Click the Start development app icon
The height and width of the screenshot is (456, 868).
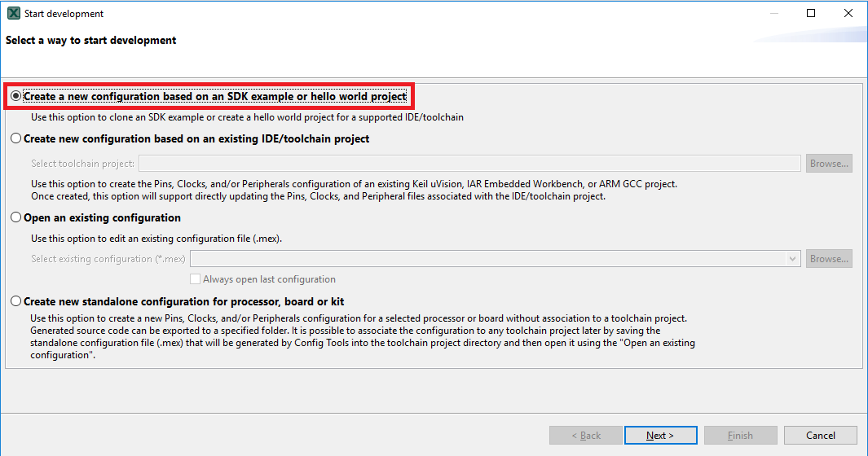click(x=13, y=14)
